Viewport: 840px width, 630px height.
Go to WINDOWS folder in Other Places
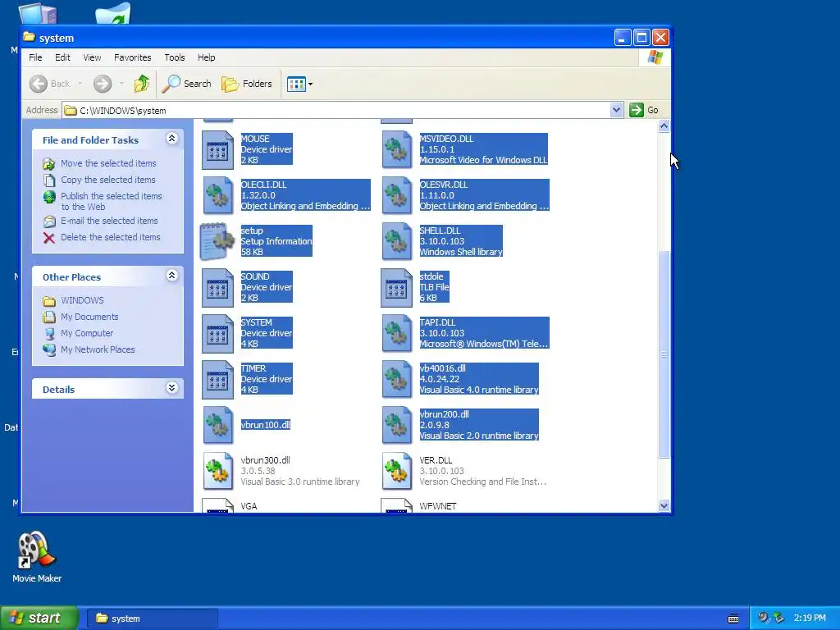(82, 300)
